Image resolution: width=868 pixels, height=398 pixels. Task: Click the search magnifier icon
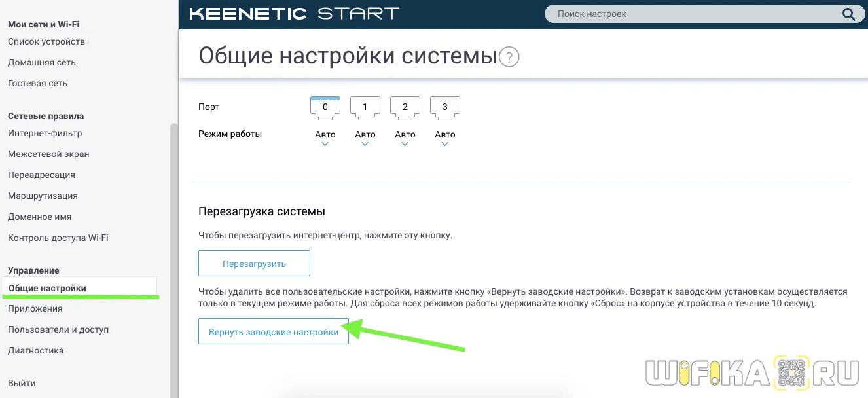[x=848, y=14]
